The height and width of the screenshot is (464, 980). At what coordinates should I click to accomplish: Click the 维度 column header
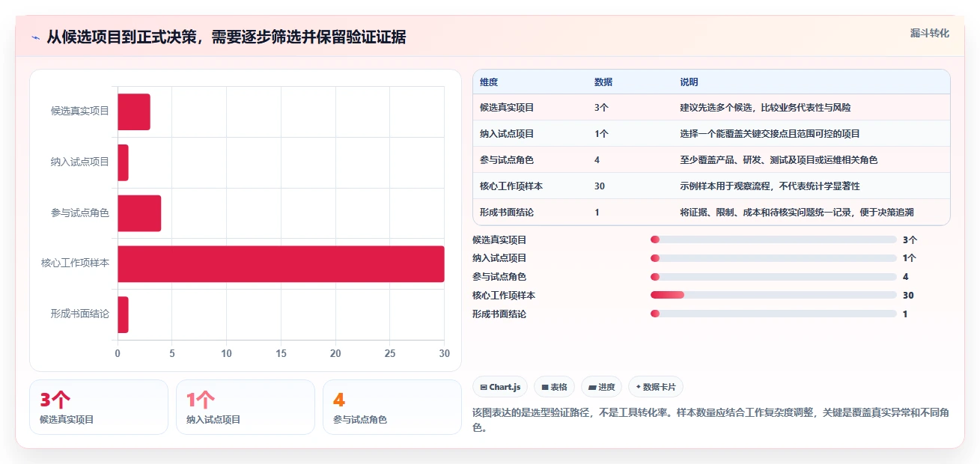coord(489,82)
